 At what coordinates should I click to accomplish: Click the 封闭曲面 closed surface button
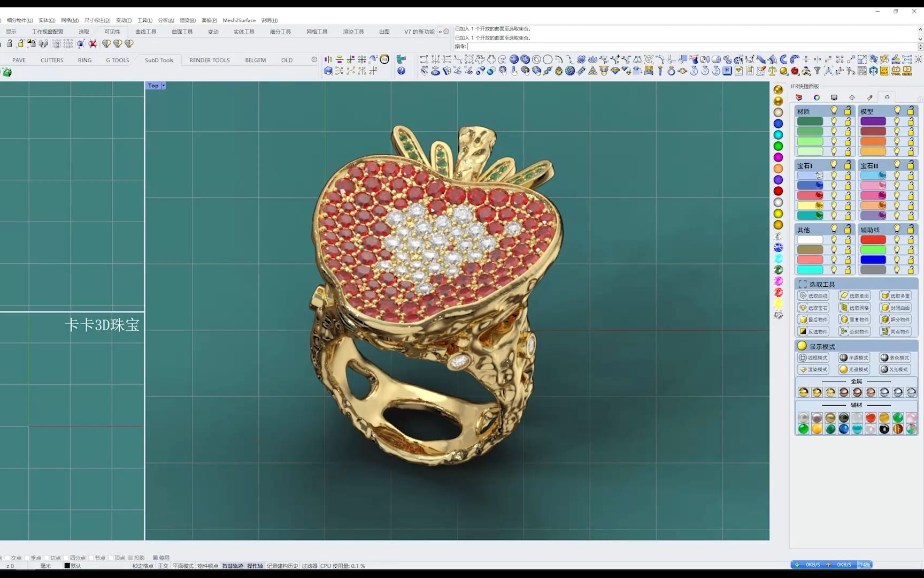[896, 308]
